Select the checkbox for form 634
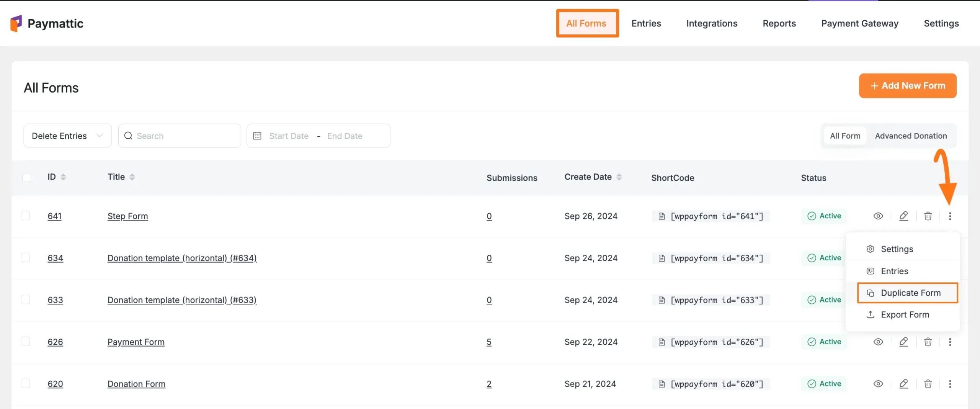 click(x=26, y=257)
